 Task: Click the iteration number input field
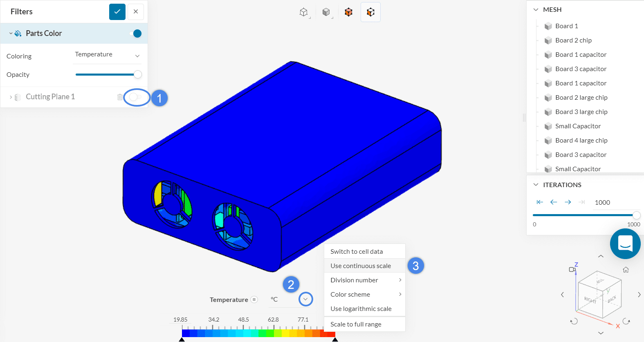click(x=615, y=202)
